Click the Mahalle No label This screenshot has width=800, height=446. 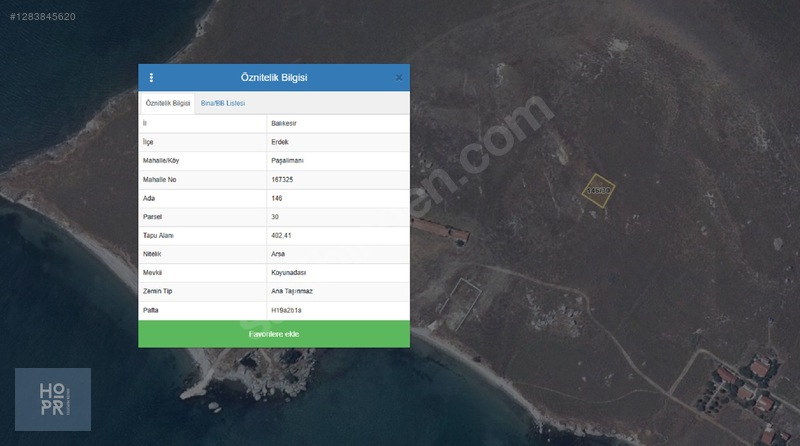click(159, 180)
